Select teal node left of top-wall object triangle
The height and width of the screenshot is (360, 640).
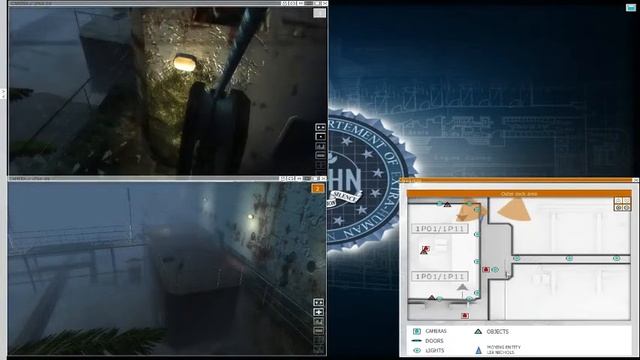439,203
